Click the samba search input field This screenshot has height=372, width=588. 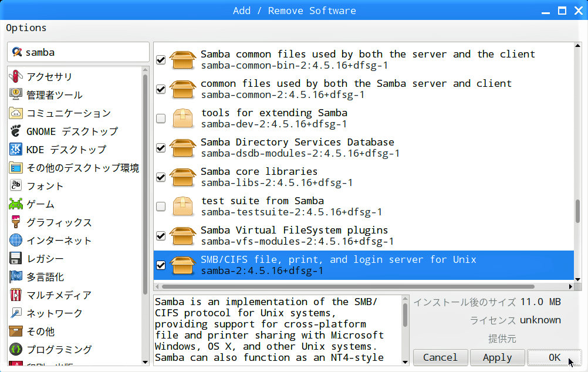(x=79, y=52)
